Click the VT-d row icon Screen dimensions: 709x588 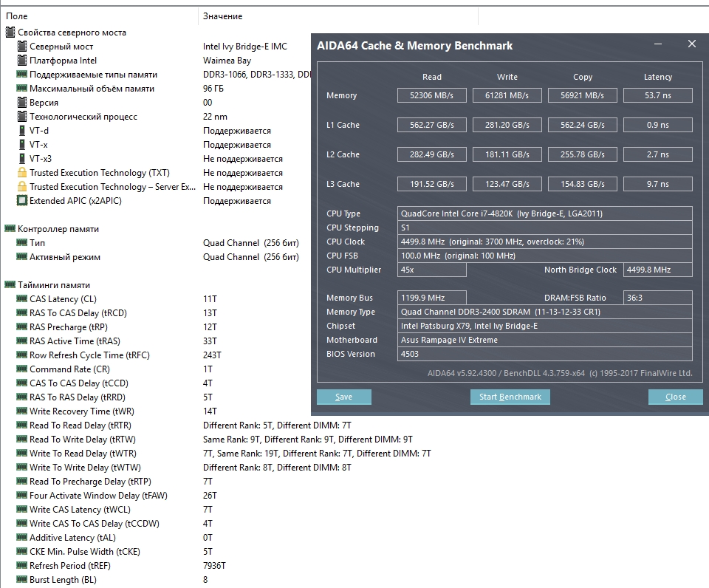[x=21, y=131]
